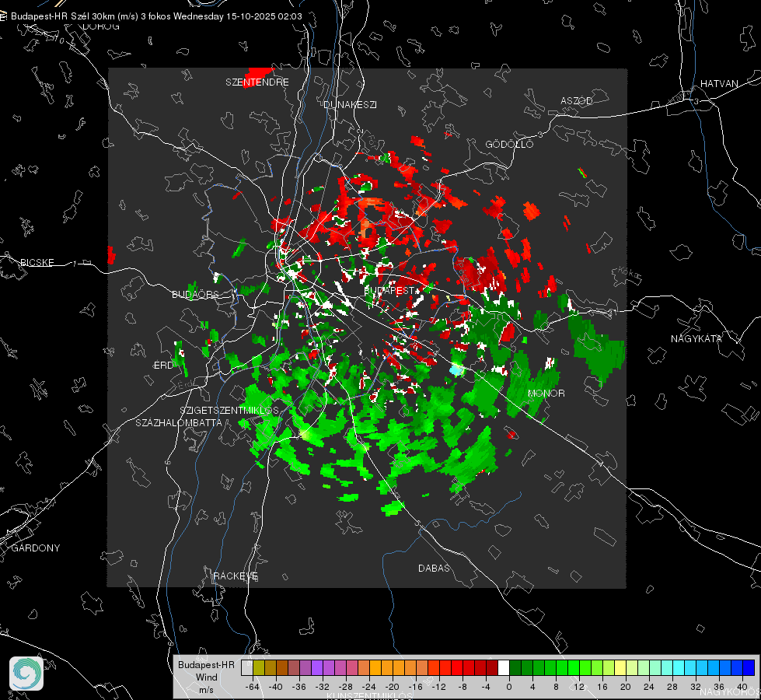Select the BICSKE town label

coord(37,262)
